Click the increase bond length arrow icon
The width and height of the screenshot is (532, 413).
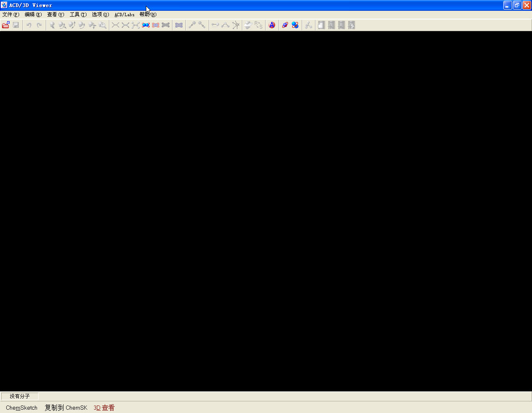192,25
